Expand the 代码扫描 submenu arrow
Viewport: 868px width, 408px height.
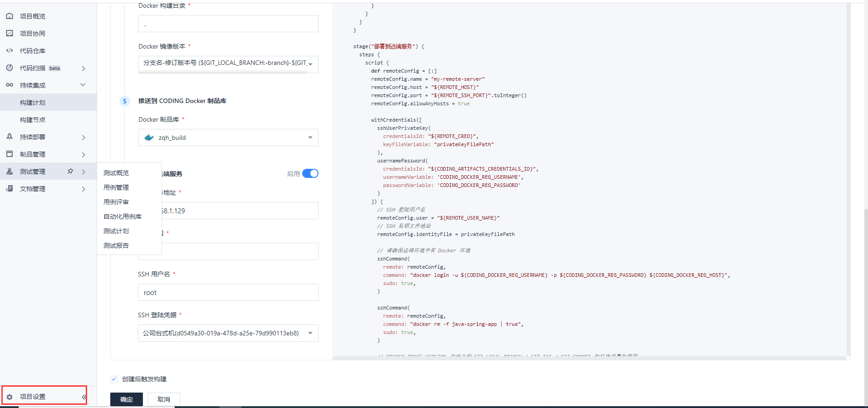[83, 68]
